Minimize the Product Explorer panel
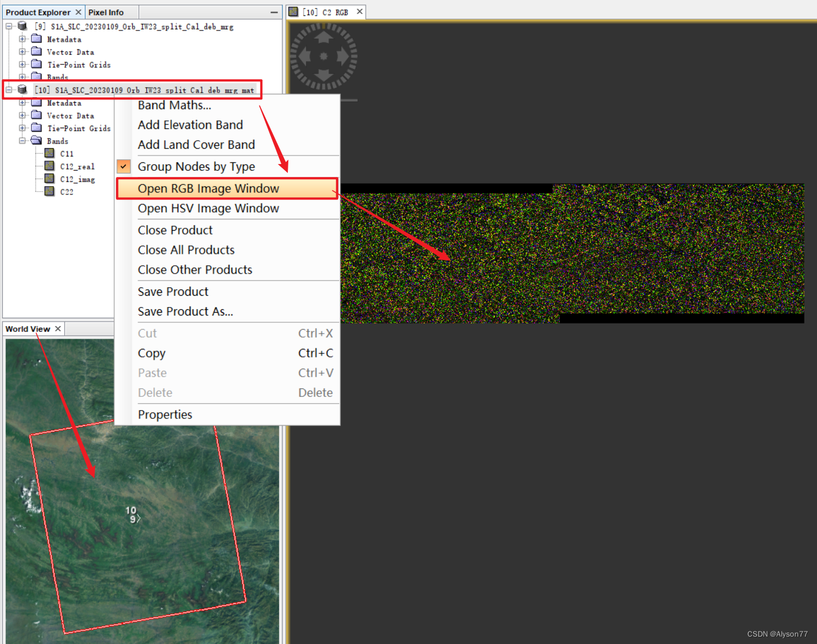 point(274,12)
